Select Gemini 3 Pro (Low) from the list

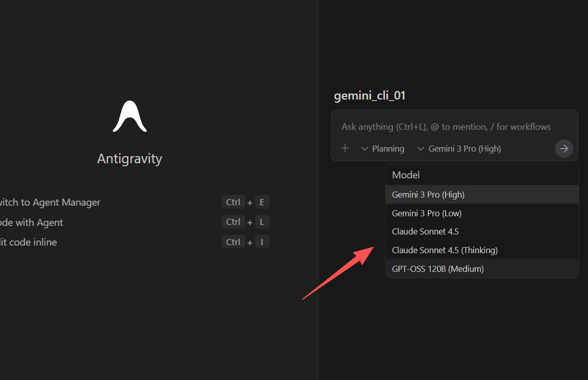(x=426, y=213)
